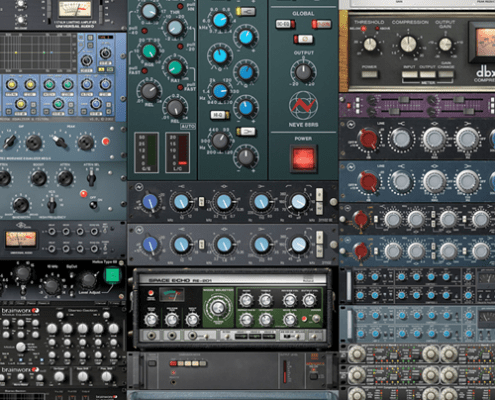Adjust the Neve THR threshold knob
Screen dimensions: 495x400
coord(174,28)
